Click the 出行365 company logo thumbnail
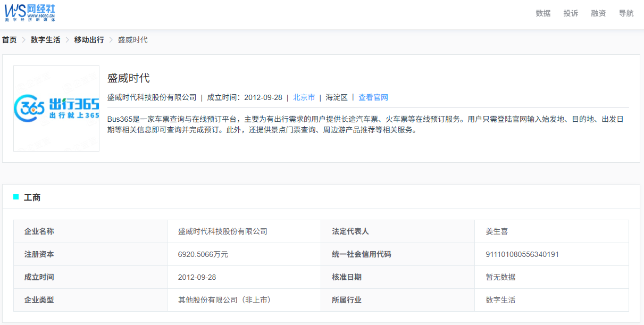Viewport: 644px width, 325px height. [x=56, y=109]
